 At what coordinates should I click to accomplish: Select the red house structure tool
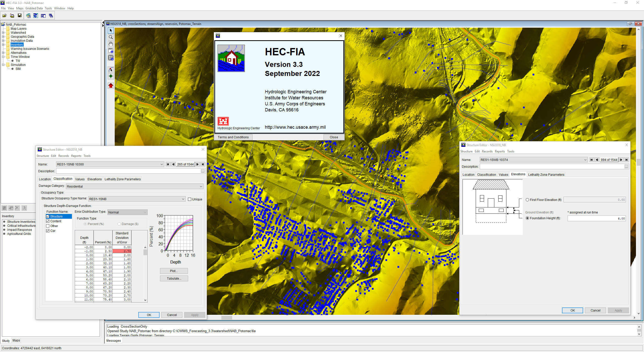111,85
